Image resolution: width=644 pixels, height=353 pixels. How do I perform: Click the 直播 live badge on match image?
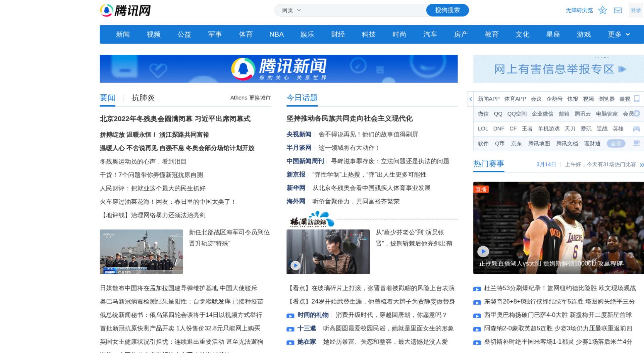[481, 189]
